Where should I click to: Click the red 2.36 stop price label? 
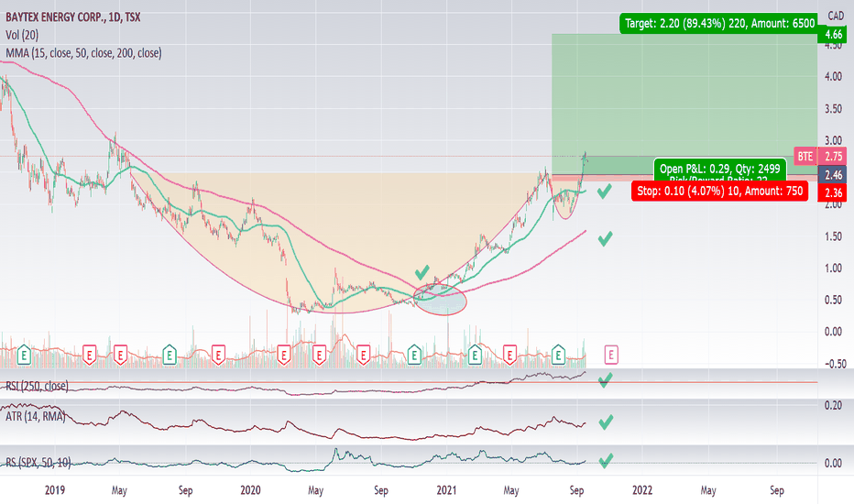click(x=833, y=192)
